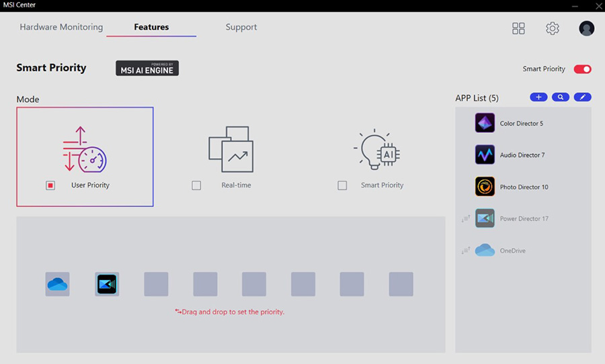Click the search button in APP List

click(x=561, y=97)
